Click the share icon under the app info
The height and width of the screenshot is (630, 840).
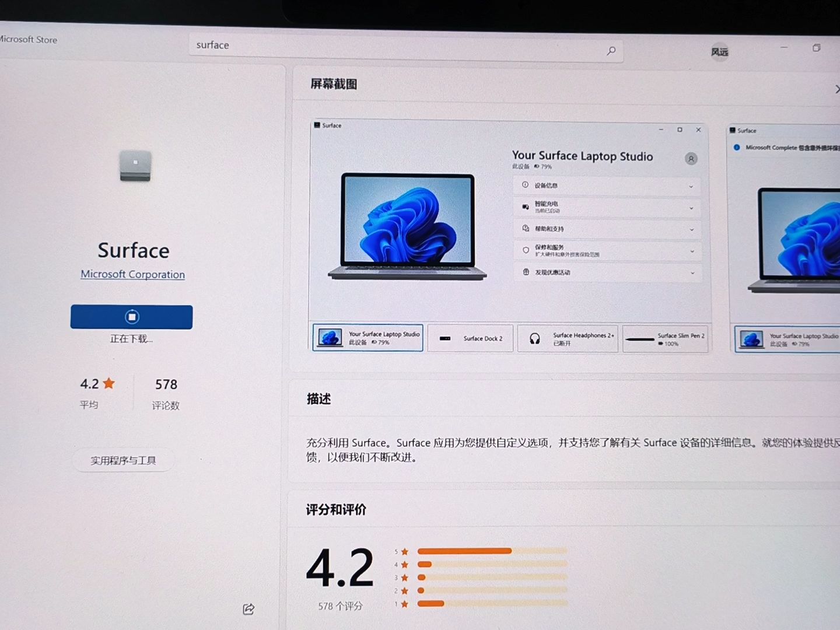point(249,609)
